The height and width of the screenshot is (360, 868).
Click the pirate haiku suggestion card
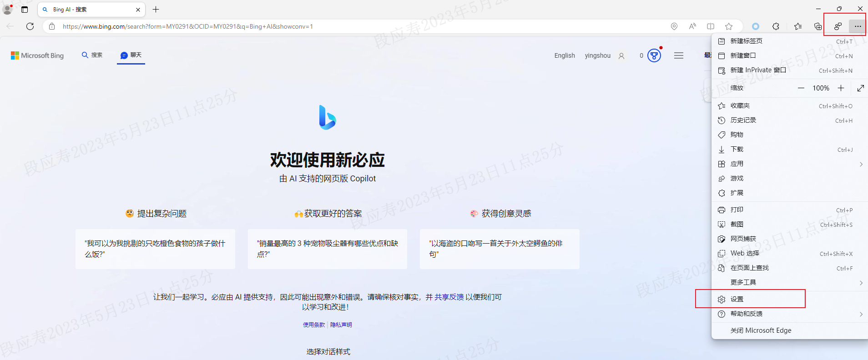pos(500,249)
